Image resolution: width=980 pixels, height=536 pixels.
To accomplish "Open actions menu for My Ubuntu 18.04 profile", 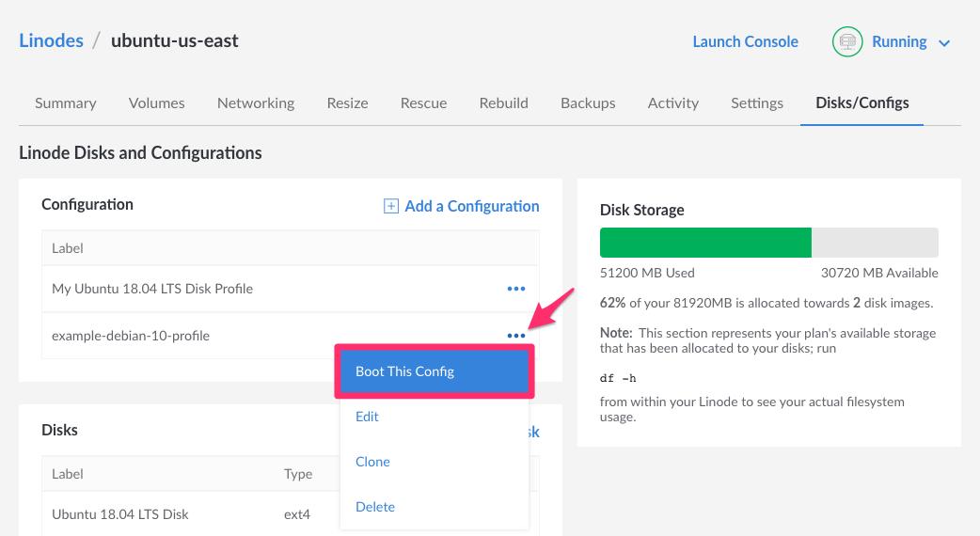I will pyautogui.click(x=515, y=289).
